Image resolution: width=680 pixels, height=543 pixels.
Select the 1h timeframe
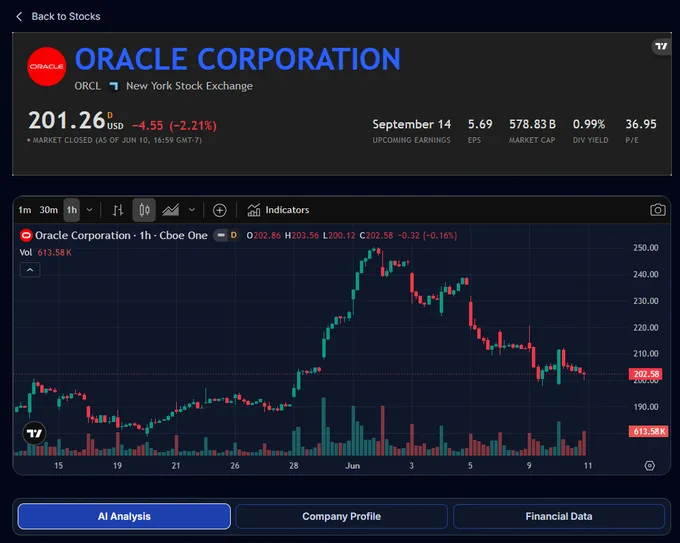72,210
